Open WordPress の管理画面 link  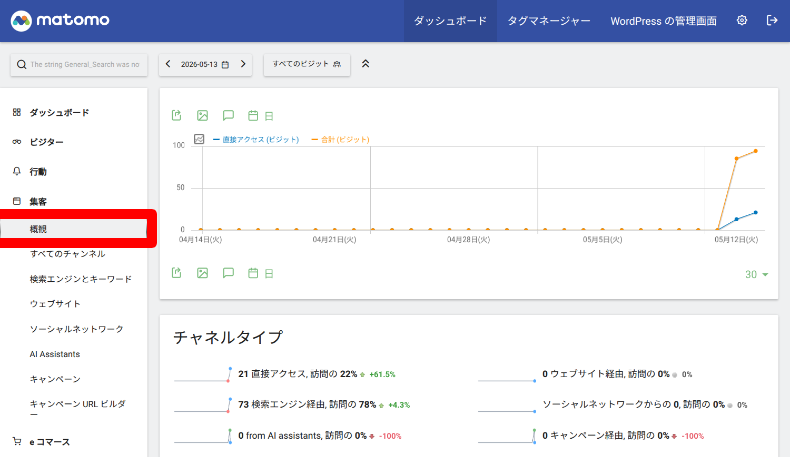tap(663, 21)
